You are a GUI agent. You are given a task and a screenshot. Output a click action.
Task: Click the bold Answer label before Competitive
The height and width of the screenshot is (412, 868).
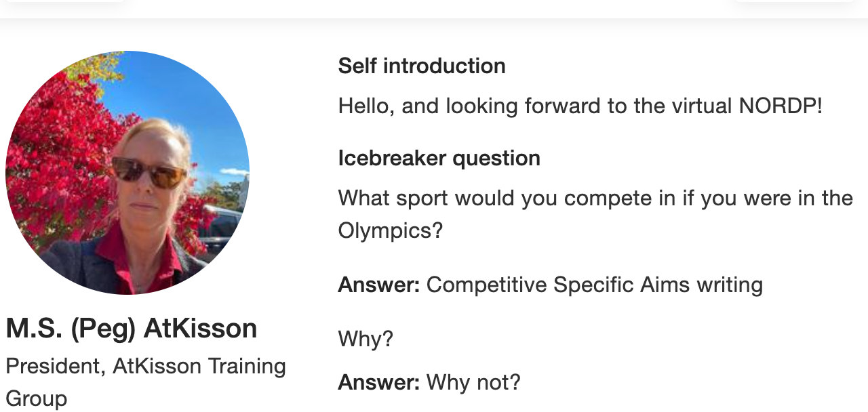(378, 285)
